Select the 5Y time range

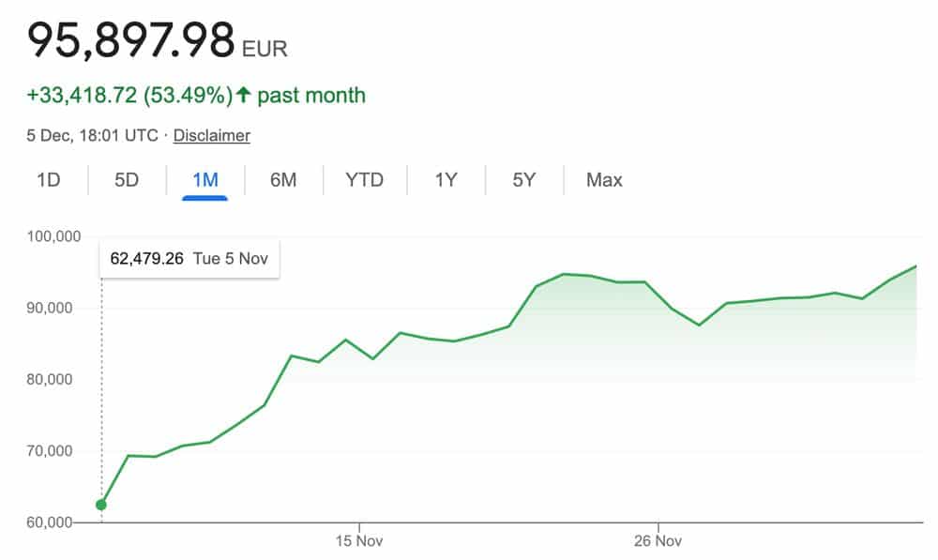tap(523, 180)
